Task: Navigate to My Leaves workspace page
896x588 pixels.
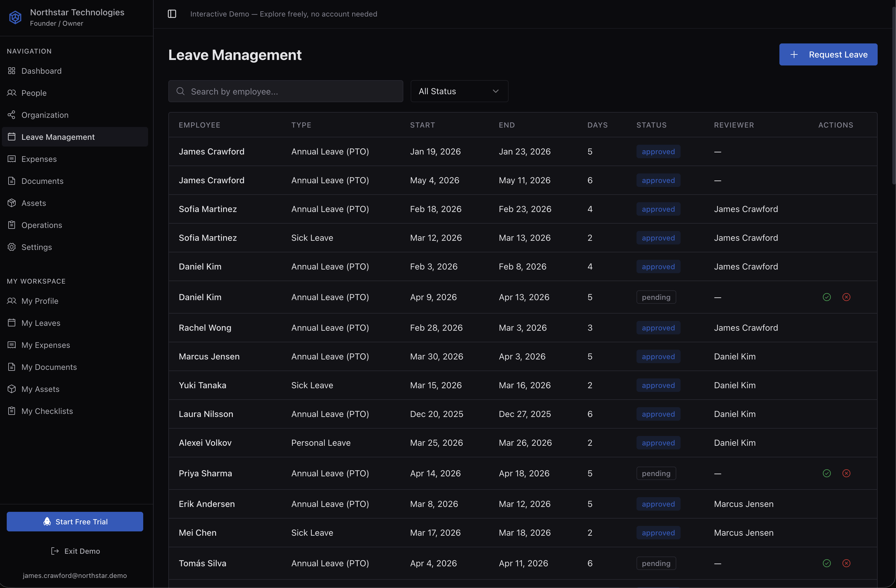Action: coord(41,323)
